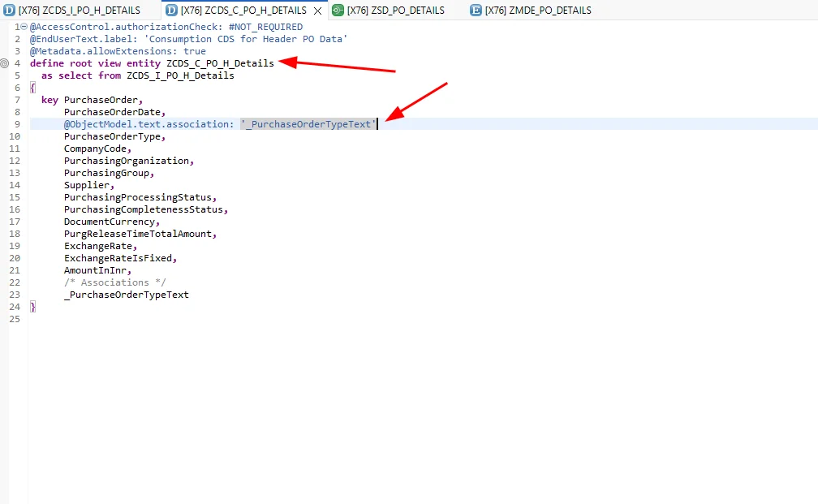
Task: Click the opening brace on line 6
Action: coord(32,88)
